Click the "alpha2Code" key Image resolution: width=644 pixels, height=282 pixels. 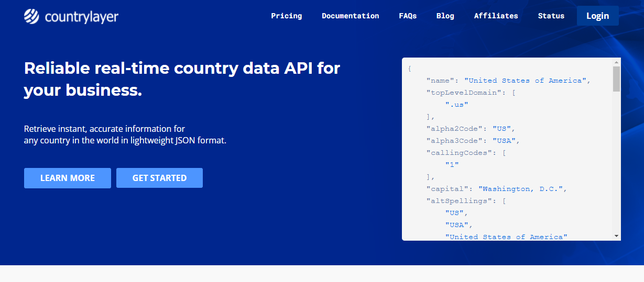(x=455, y=129)
